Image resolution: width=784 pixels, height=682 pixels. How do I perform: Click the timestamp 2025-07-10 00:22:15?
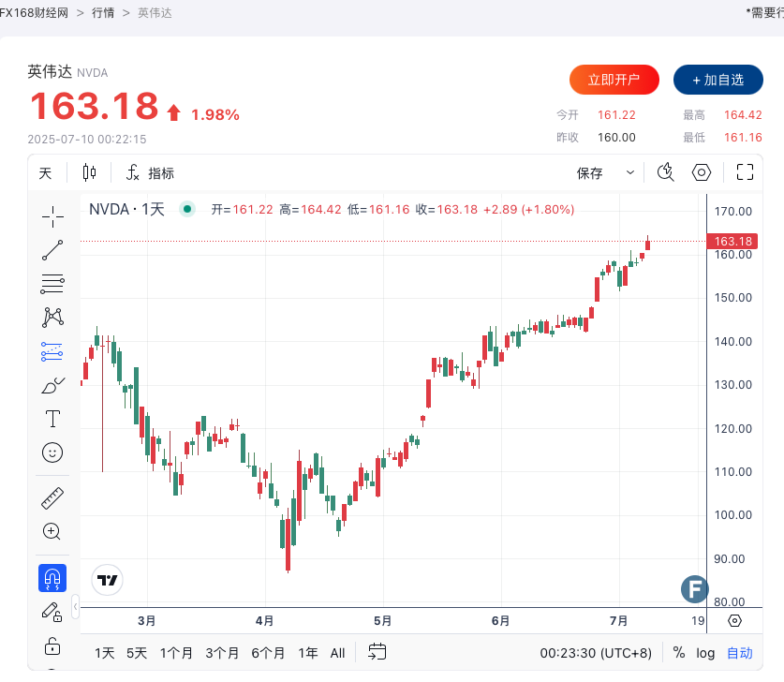point(87,139)
